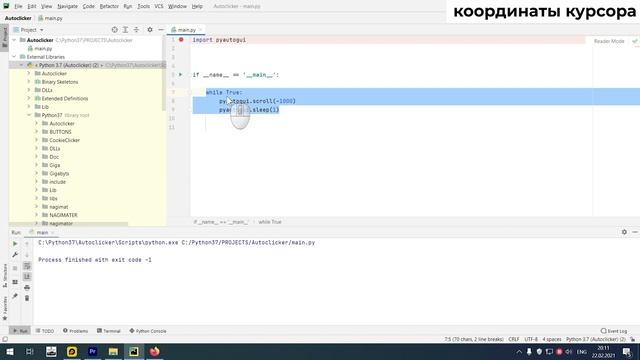640x360 pixels.
Task: Collapse Python37 library root
Action: [29, 115]
